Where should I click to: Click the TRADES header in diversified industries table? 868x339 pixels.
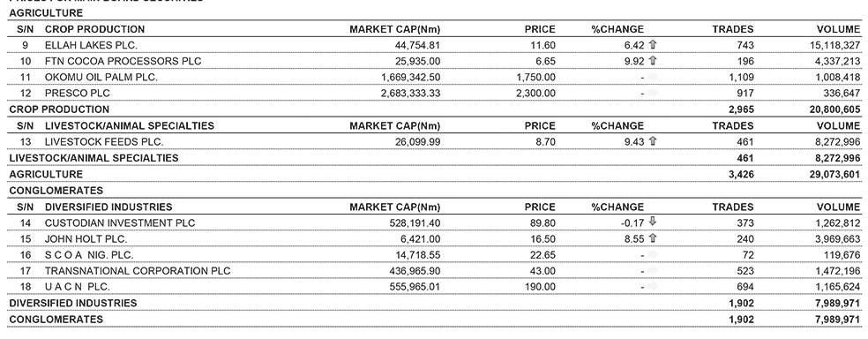(x=732, y=207)
